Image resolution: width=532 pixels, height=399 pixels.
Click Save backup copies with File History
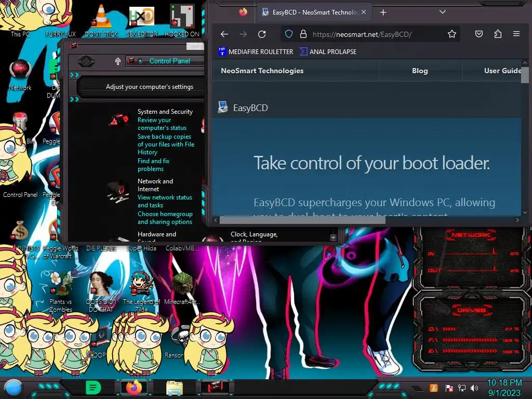click(x=166, y=144)
